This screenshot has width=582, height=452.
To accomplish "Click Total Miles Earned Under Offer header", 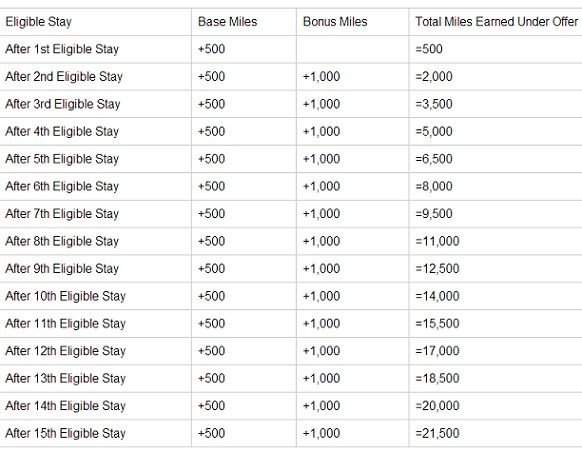I will click(x=497, y=22).
